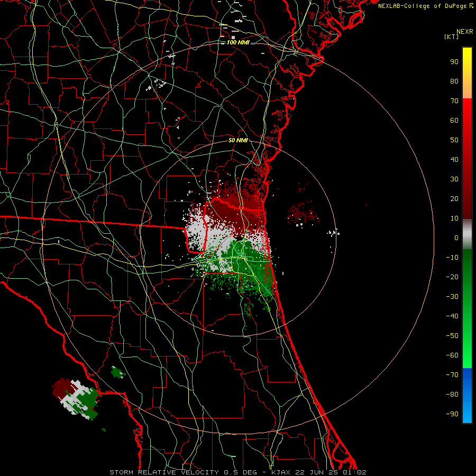
Task: Click the 10 value on the velocity scale
Action: click(x=454, y=218)
